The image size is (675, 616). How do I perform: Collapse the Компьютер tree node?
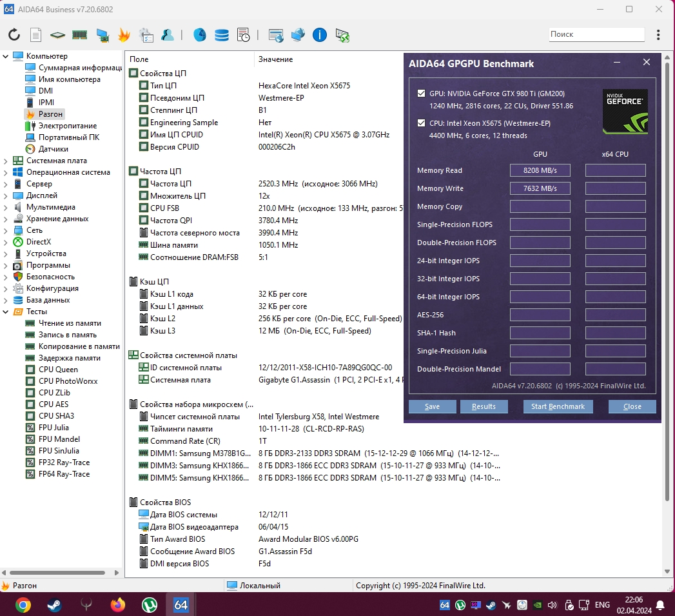(x=5, y=56)
